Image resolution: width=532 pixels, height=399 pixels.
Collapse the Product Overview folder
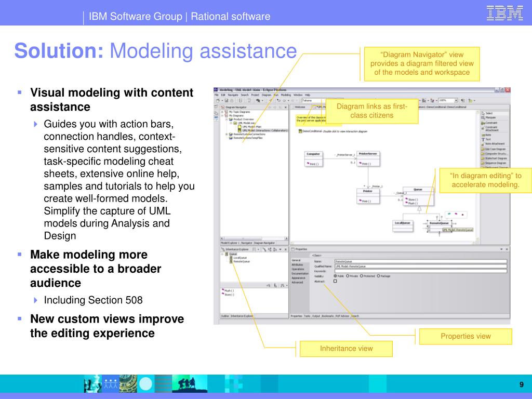pos(227,119)
